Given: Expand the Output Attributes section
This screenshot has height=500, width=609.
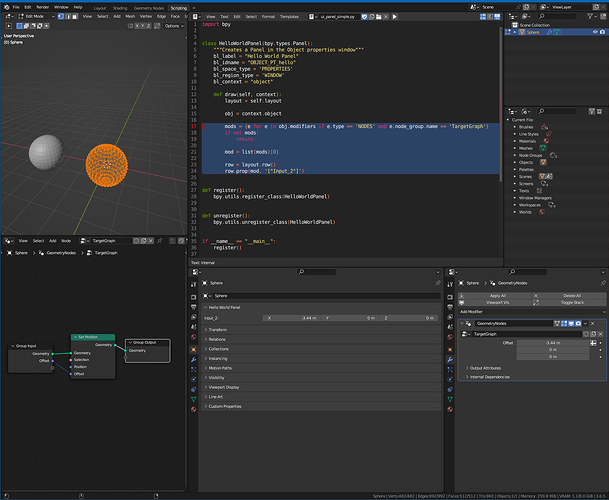Looking at the screenshot, I should pyautogui.click(x=484, y=368).
